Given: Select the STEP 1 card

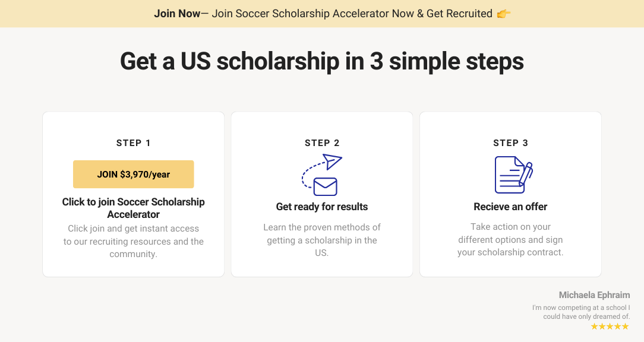Looking at the screenshot, I should (x=133, y=194).
